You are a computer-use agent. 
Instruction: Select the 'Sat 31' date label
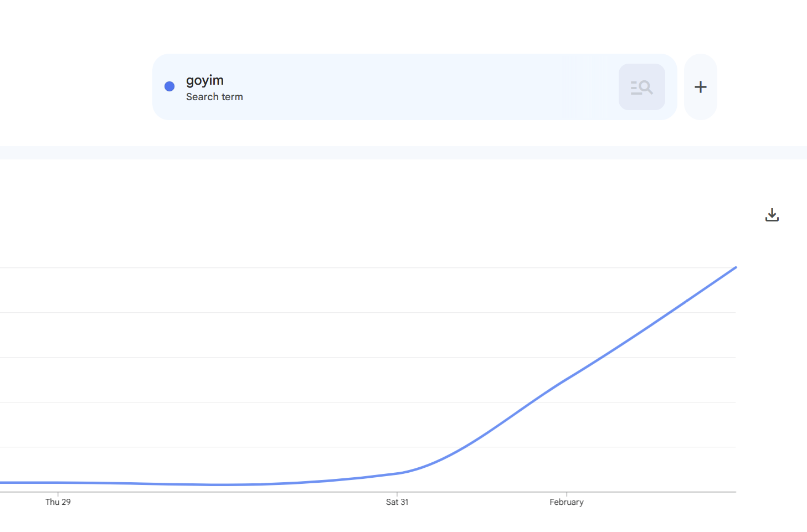pyautogui.click(x=397, y=502)
